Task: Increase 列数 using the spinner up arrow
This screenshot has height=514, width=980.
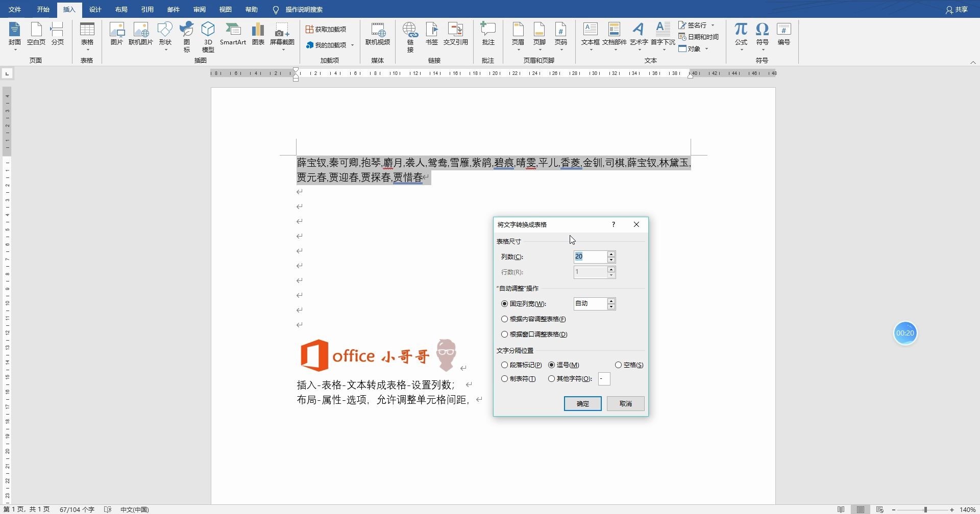Action: [611, 254]
